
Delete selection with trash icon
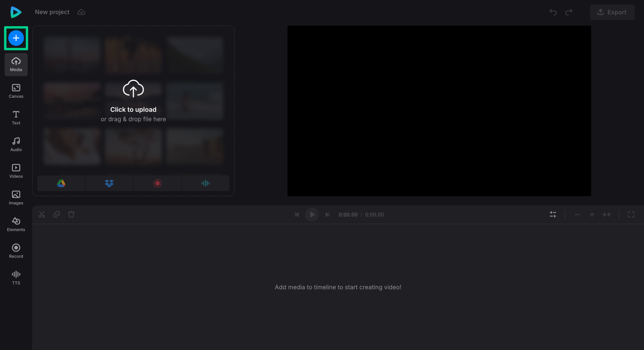(71, 214)
